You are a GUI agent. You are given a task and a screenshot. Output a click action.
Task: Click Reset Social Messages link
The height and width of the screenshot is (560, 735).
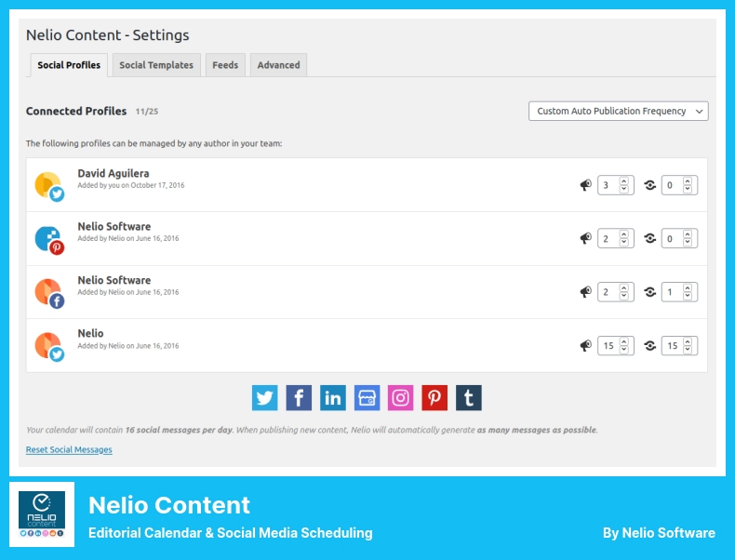pyautogui.click(x=69, y=449)
